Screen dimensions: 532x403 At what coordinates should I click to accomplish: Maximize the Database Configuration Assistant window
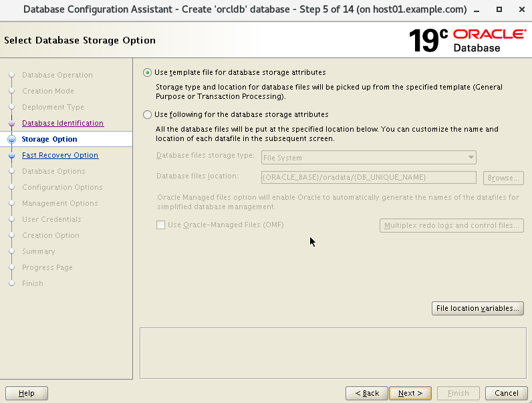(x=499, y=9)
